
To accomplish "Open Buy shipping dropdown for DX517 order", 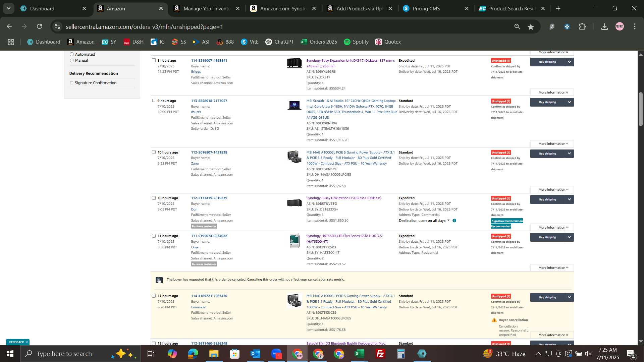I will coord(570,62).
